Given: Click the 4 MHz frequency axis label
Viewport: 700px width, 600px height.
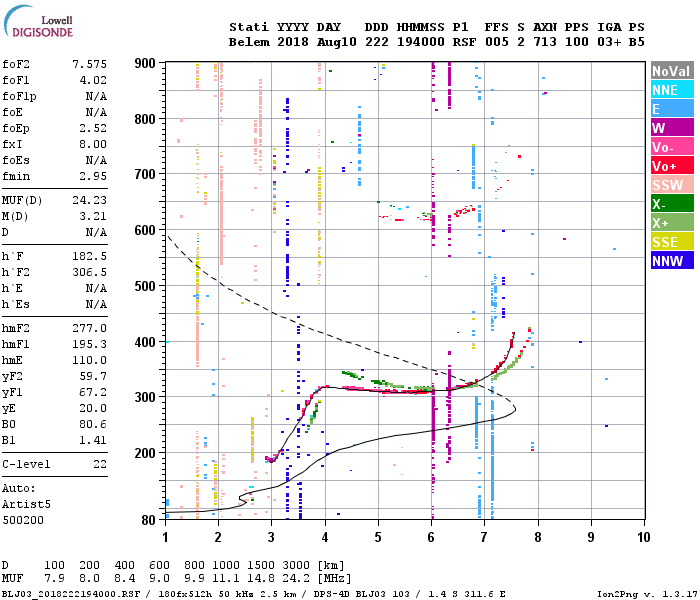Looking at the screenshot, I should (x=325, y=537).
